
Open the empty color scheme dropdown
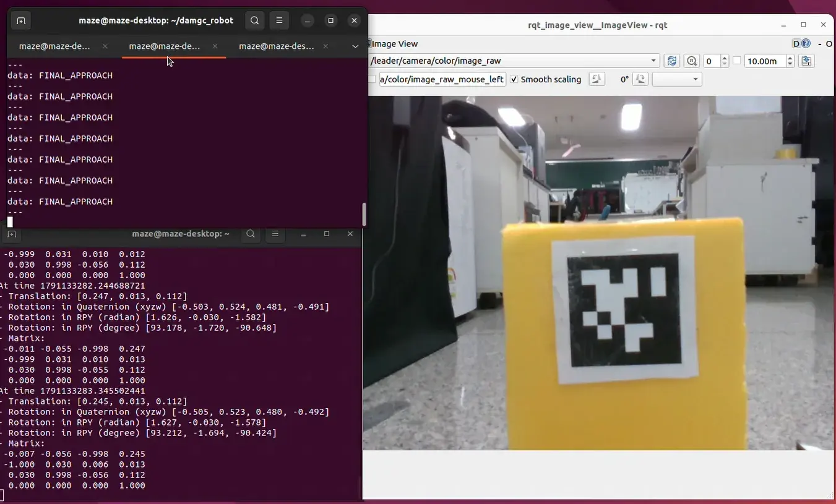click(x=677, y=79)
